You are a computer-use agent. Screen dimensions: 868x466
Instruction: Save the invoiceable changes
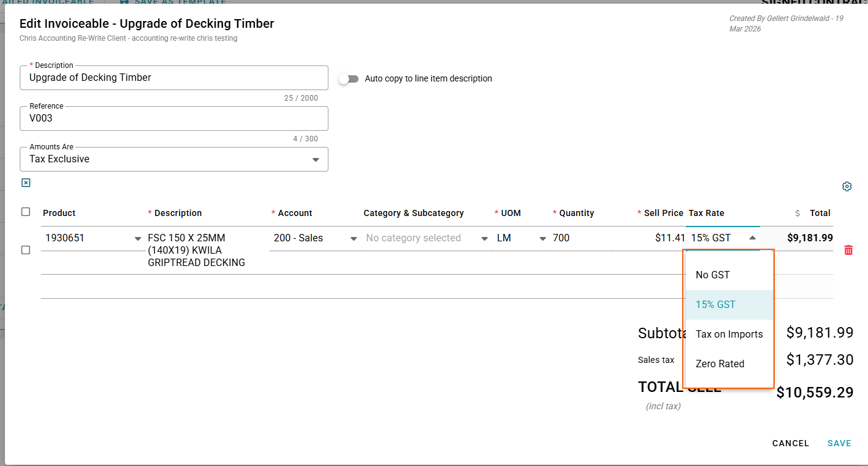coord(839,443)
